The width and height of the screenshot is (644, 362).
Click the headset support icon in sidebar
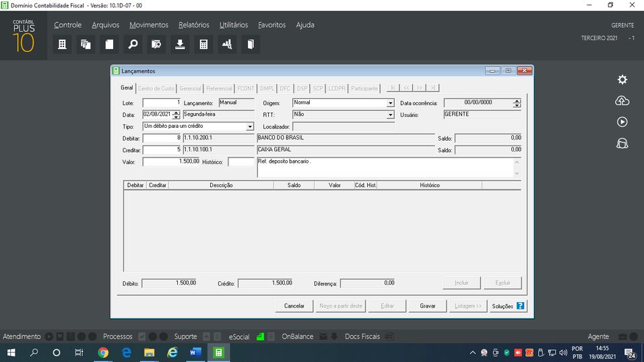point(622,143)
